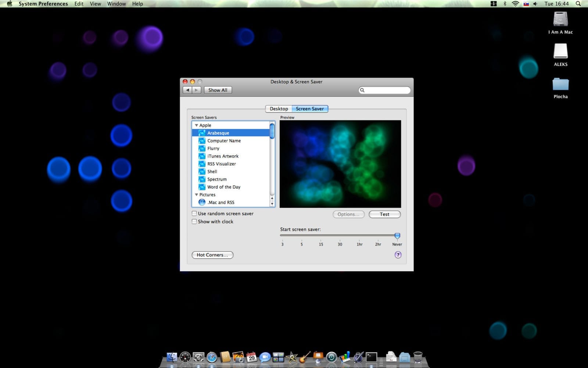Switch to the Desktop tab
588x368 pixels.
coord(279,109)
